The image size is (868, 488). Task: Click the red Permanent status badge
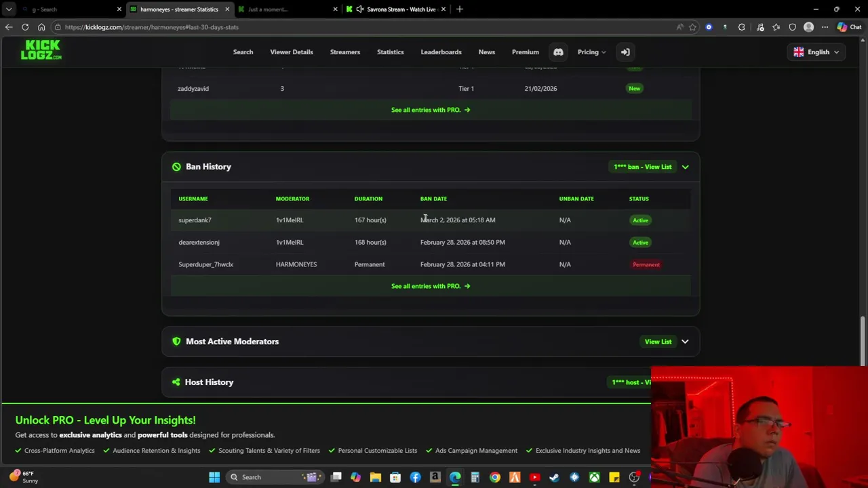pos(646,264)
